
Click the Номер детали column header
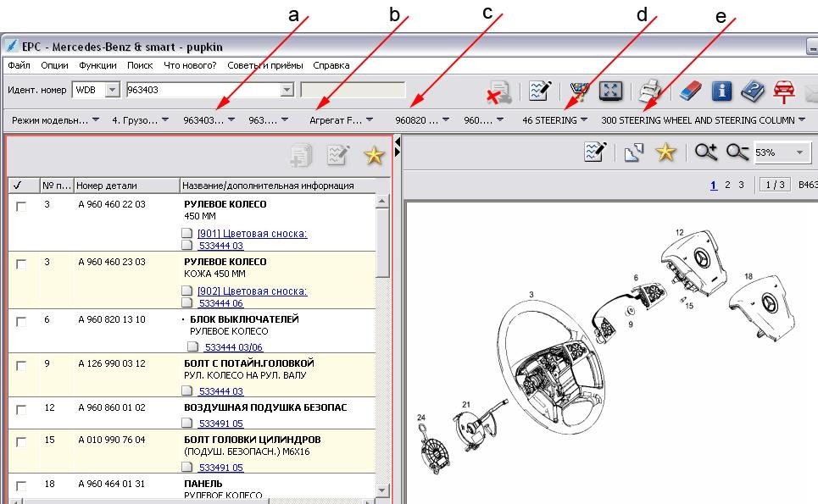tap(127, 185)
